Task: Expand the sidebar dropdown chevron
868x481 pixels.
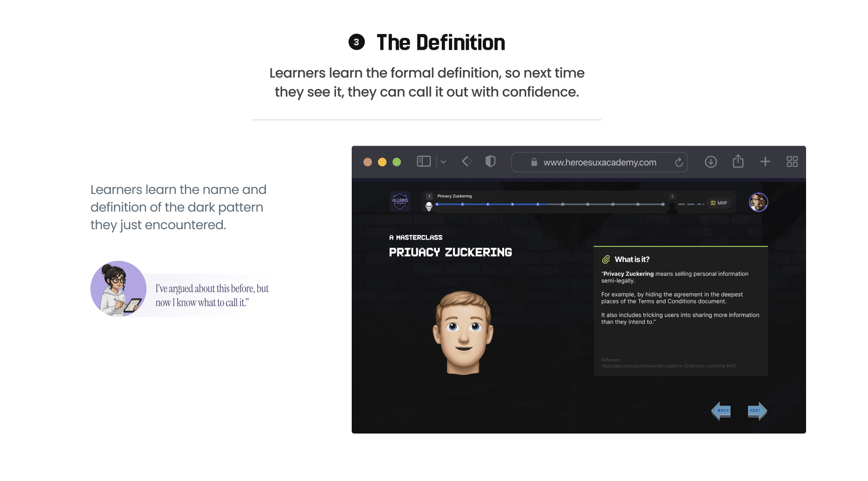Action: tap(443, 162)
